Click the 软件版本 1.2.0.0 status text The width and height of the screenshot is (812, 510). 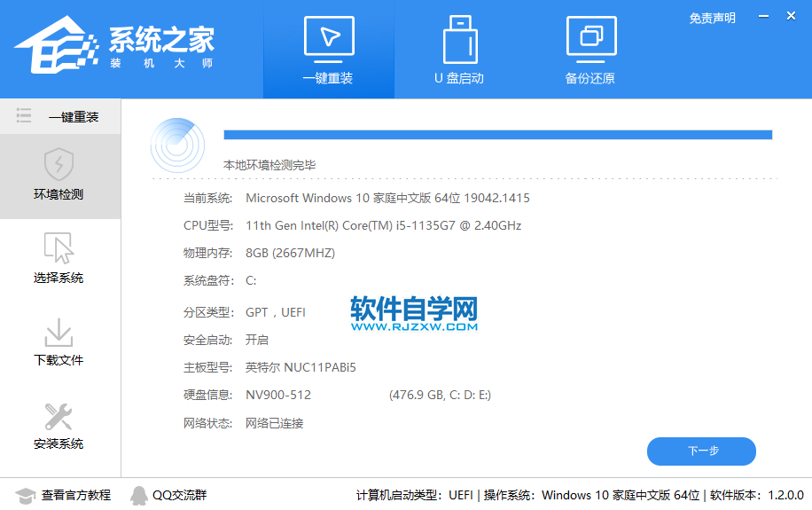(x=756, y=496)
